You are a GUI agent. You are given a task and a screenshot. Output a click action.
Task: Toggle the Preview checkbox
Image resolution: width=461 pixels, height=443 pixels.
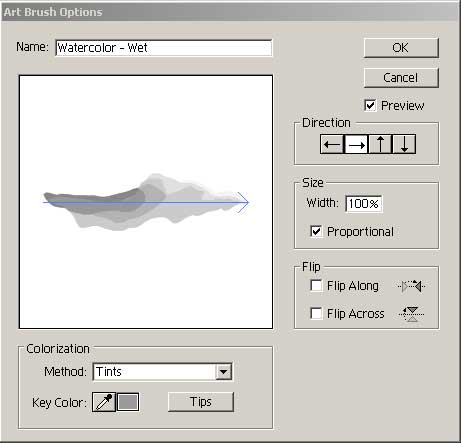(x=370, y=105)
